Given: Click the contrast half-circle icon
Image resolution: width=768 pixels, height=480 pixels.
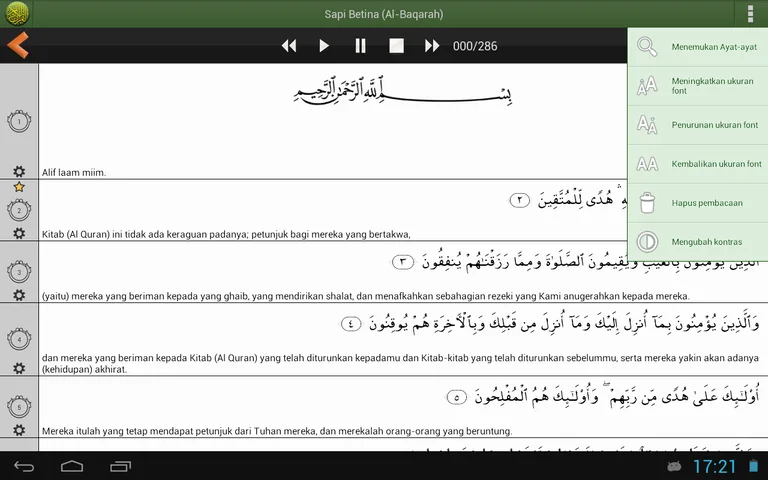Looking at the screenshot, I should click(x=647, y=242).
